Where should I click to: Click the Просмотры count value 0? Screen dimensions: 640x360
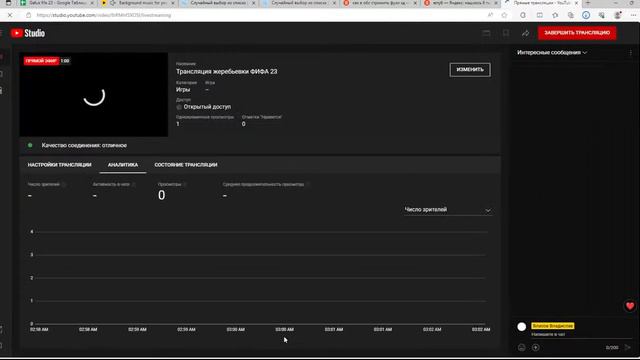coord(162,196)
